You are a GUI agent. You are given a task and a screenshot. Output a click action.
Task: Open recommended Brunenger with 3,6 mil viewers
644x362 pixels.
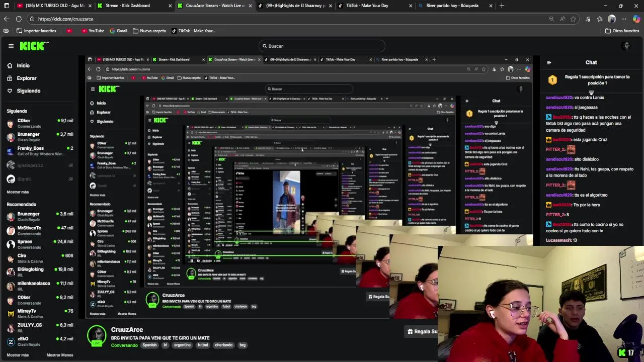pyautogui.click(x=39, y=217)
